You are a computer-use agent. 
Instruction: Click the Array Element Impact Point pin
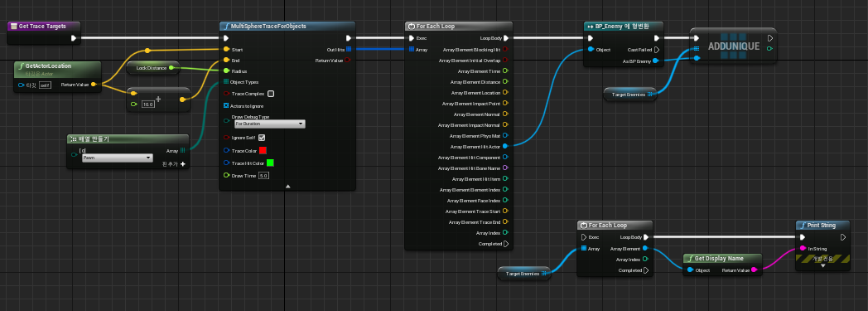(505, 104)
